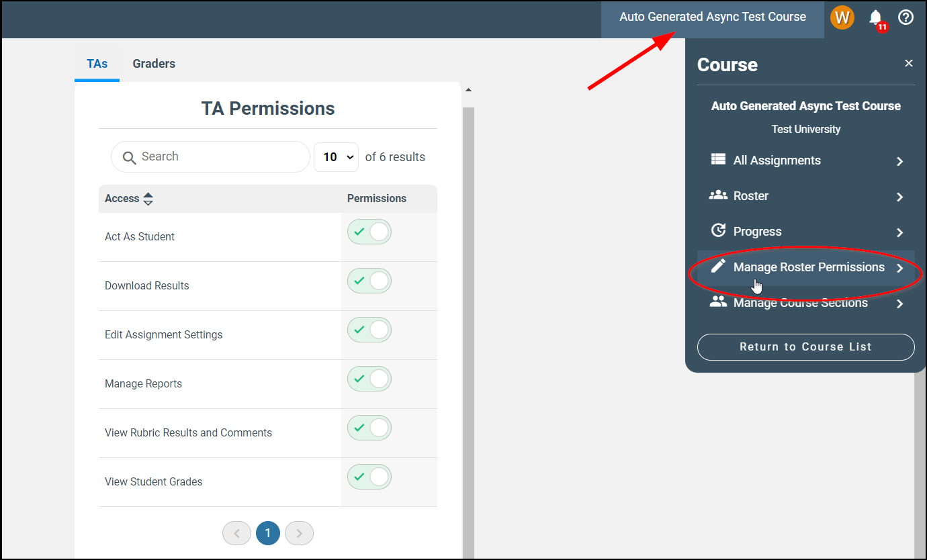Click the gray vertical scrollbar track
This screenshot has width=927, height=560.
tap(468, 332)
